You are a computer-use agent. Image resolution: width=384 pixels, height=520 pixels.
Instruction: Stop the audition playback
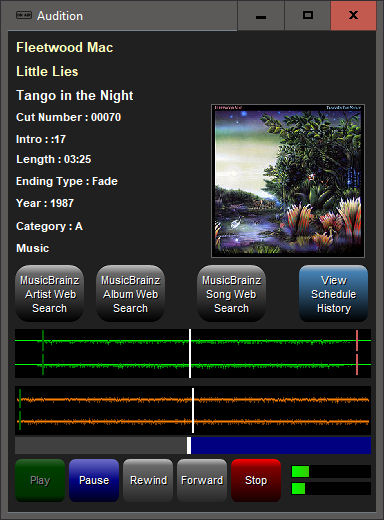[256, 480]
